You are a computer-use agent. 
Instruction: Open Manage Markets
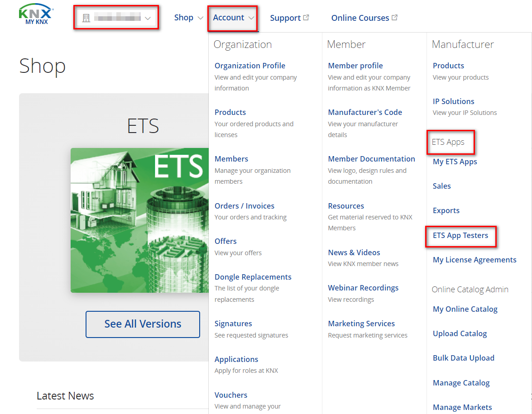click(462, 407)
